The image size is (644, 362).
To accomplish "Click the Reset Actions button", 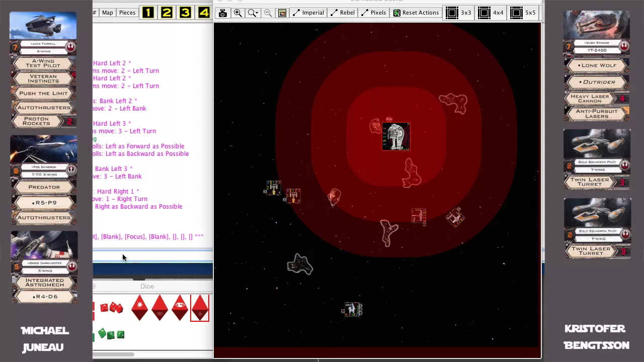I will click(416, 13).
